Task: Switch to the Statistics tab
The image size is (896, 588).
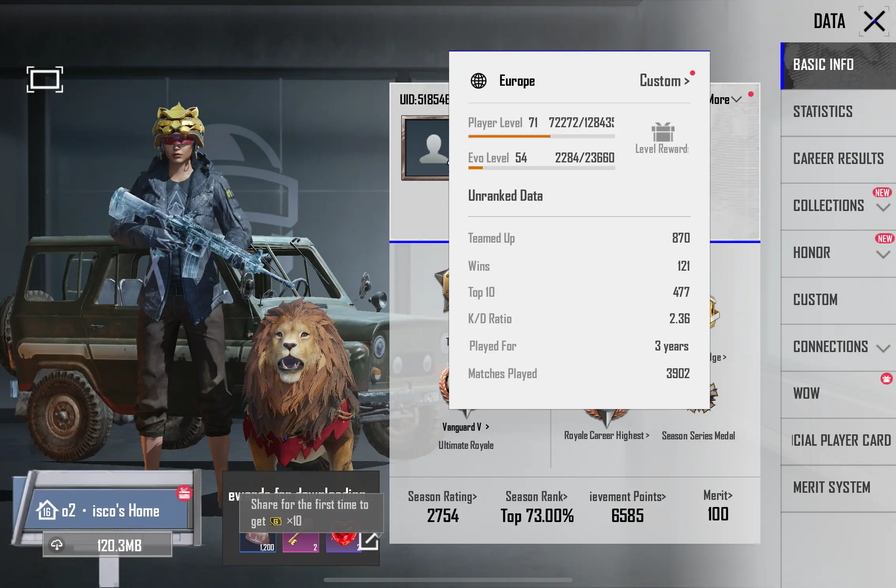Action: click(x=823, y=112)
